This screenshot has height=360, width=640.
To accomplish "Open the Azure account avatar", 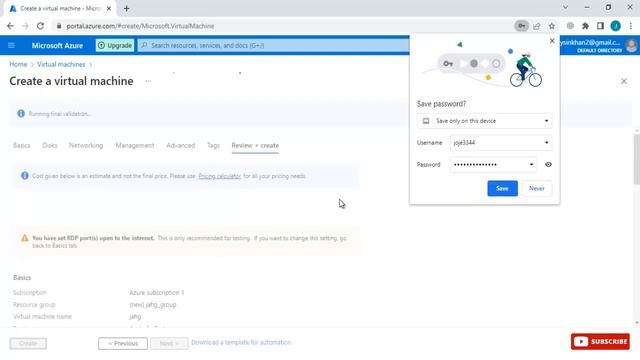I will point(632,45).
